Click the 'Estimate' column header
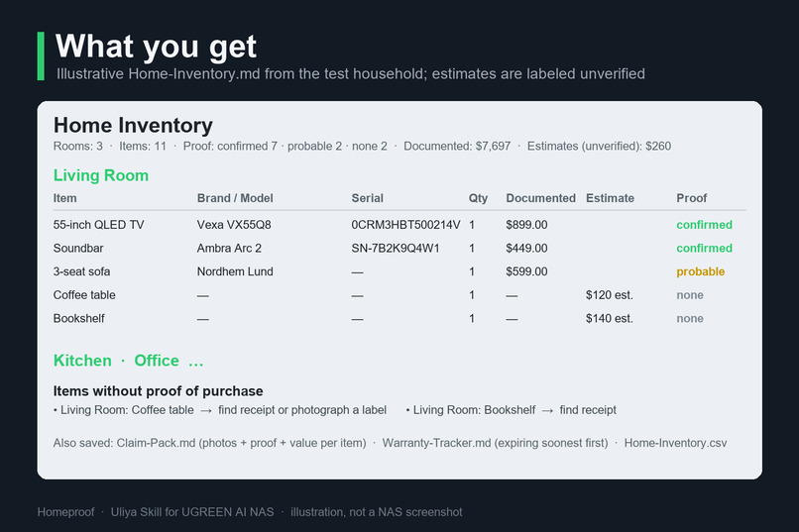 610,198
